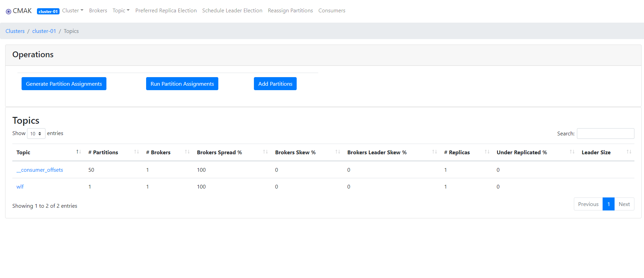Click Brokers Spread 100 in wlf row

pos(201,186)
